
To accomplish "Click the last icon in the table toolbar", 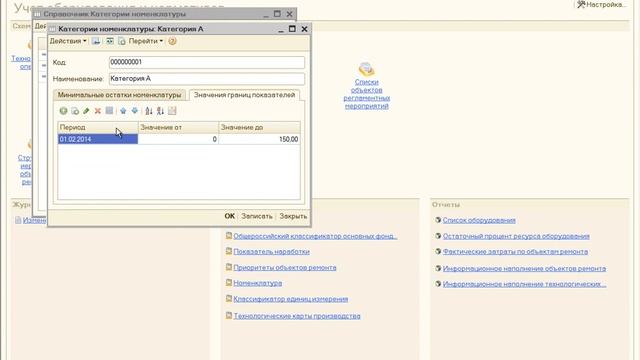I will [x=172, y=111].
